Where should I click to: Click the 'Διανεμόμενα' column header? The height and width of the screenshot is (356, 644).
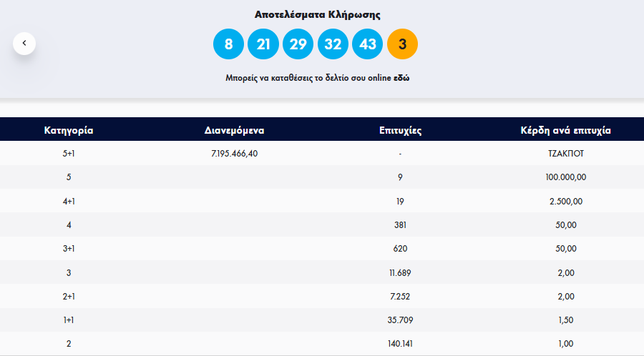tap(235, 130)
